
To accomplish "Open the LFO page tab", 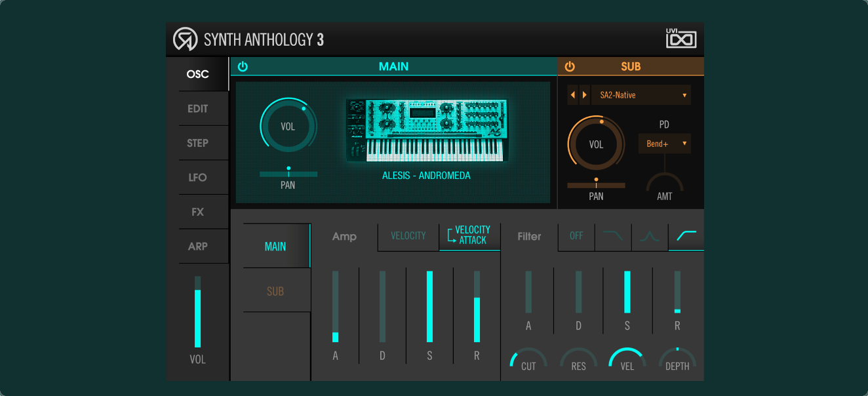I will pos(197,177).
